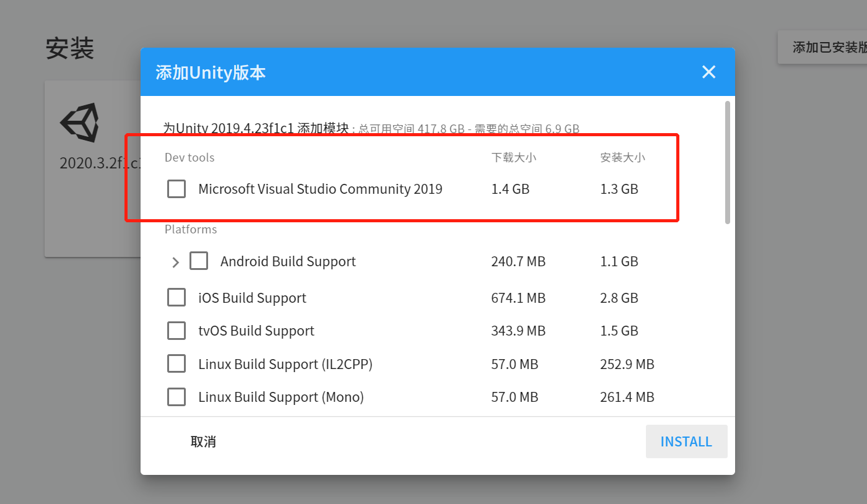Viewport: 867px width, 504px height.
Task: Click the 下载大小 column header
Action: 514,157
